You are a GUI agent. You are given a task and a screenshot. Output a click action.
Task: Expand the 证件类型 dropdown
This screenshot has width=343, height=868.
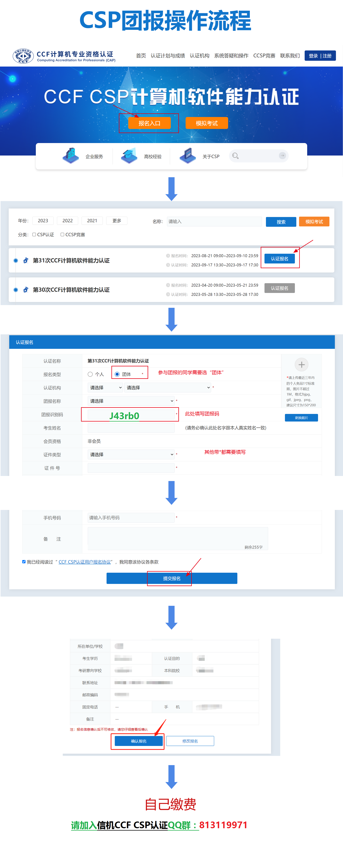click(x=131, y=455)
